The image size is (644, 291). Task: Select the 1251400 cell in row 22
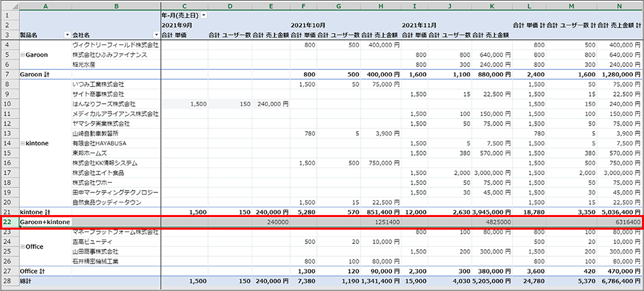tap(381, 222)
